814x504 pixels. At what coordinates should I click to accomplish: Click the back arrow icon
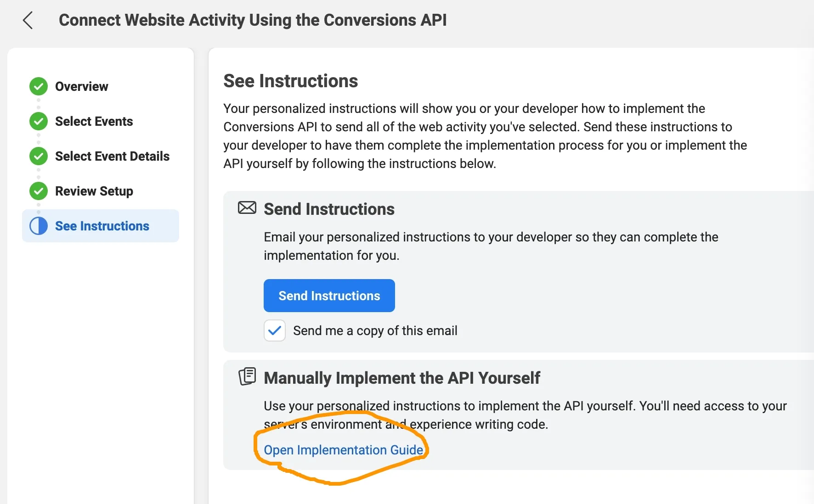pos(28,20)
